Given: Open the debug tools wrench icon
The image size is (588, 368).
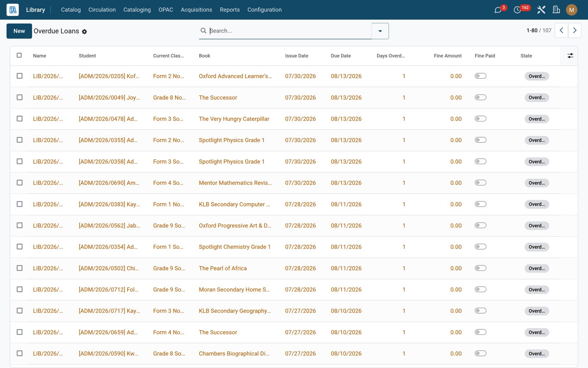Looking at the screenshot, I should [x=541, y=10].
